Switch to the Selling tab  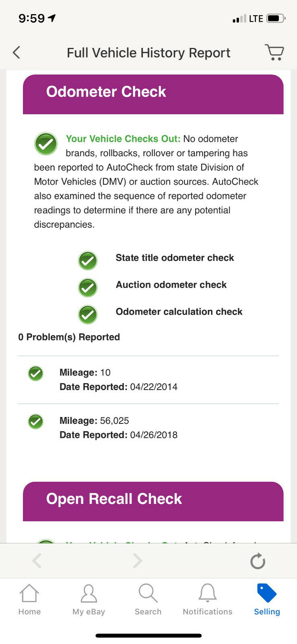(267, 600)
